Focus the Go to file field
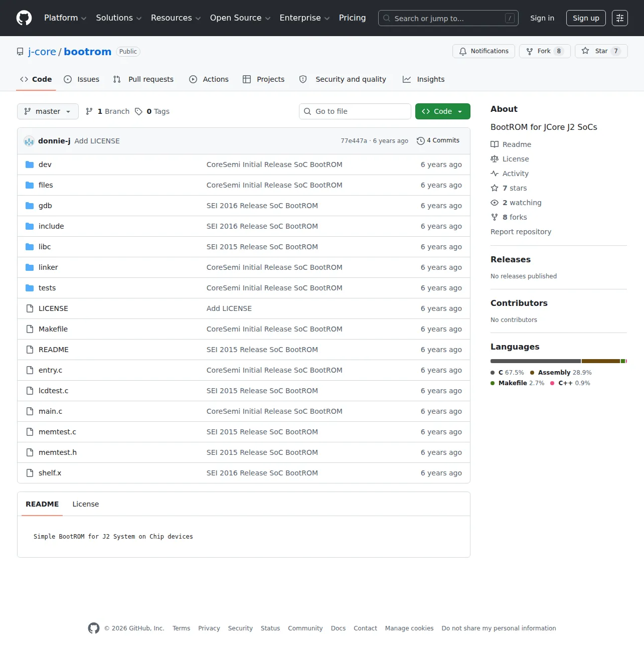 pos(355,111)
